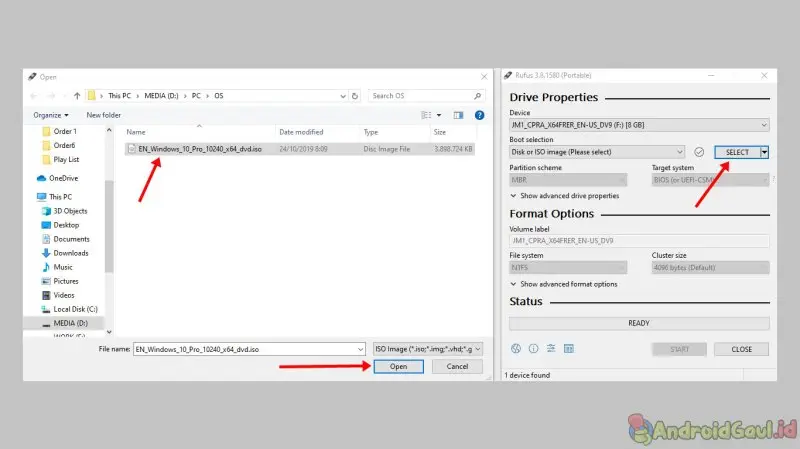The width and height of the screenshot is (800, 449).
Task: Open the view options dropdown arrow
Action: point(439,115)
